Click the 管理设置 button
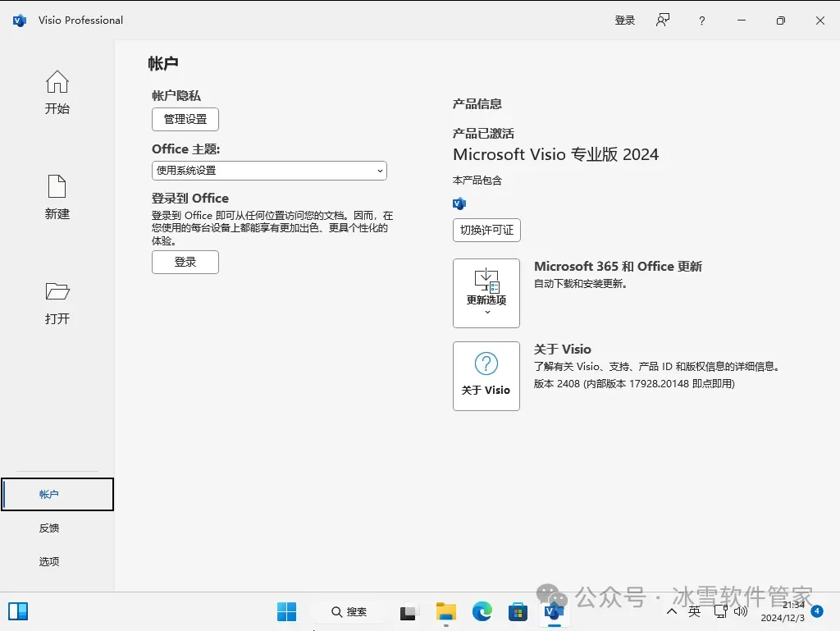 (x=185, y=119)
